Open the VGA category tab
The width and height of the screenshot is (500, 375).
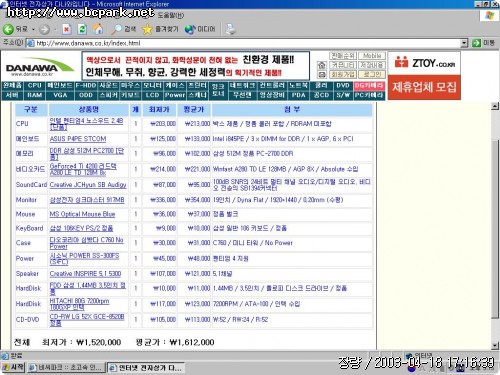[60, 95]
